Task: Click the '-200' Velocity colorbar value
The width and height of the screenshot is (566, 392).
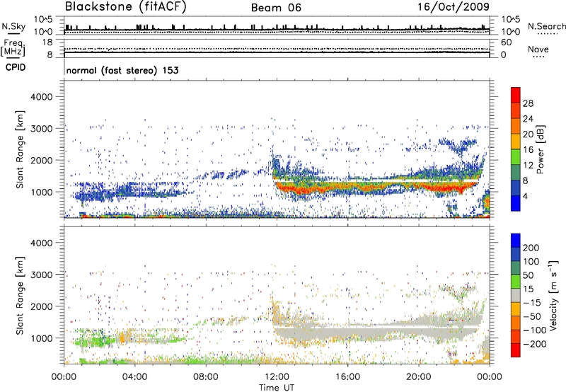Action: click(x=535, y=344)
